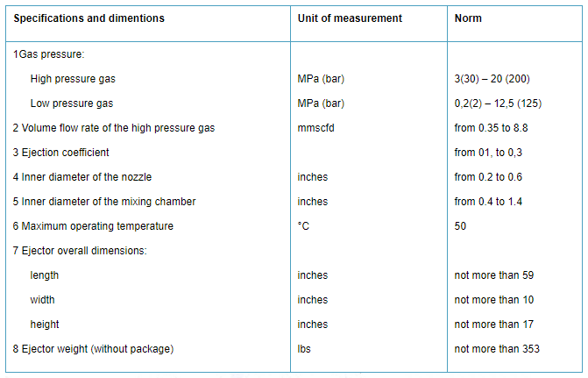This screenshot has width=588, height=378.
Task: Click the "Norm" column header
Action: [x=469, y=18]
